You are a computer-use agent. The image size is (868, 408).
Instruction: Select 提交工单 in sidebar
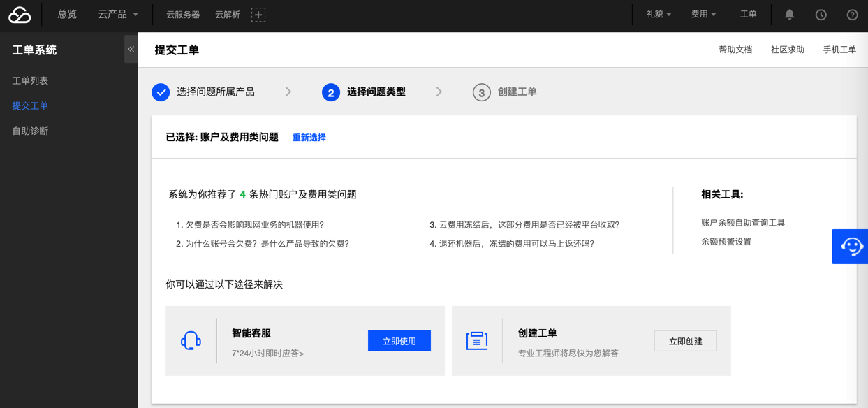[30, 105]
